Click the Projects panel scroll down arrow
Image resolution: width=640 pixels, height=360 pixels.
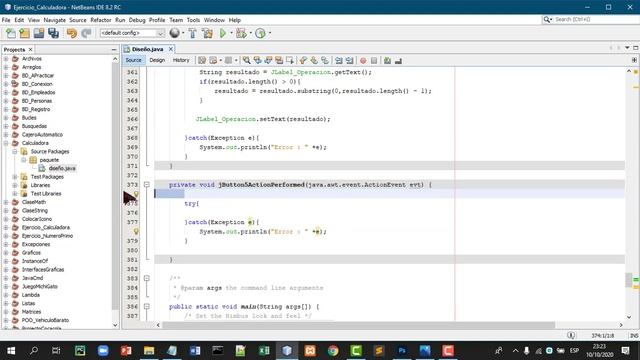(115, 325)
